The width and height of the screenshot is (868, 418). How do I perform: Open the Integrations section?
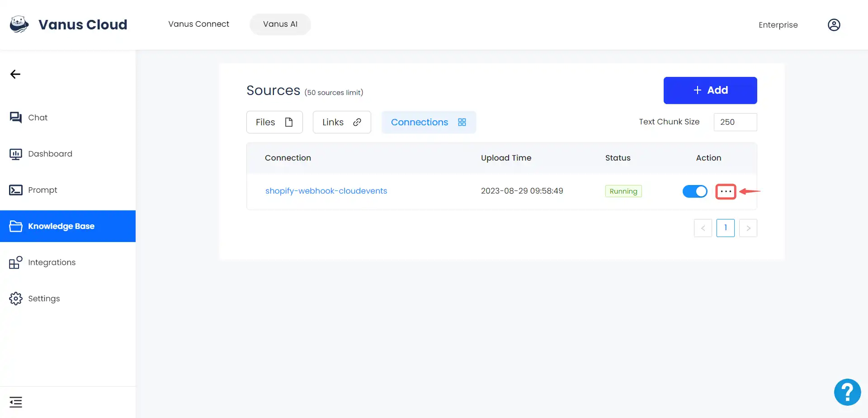[68, 262]
